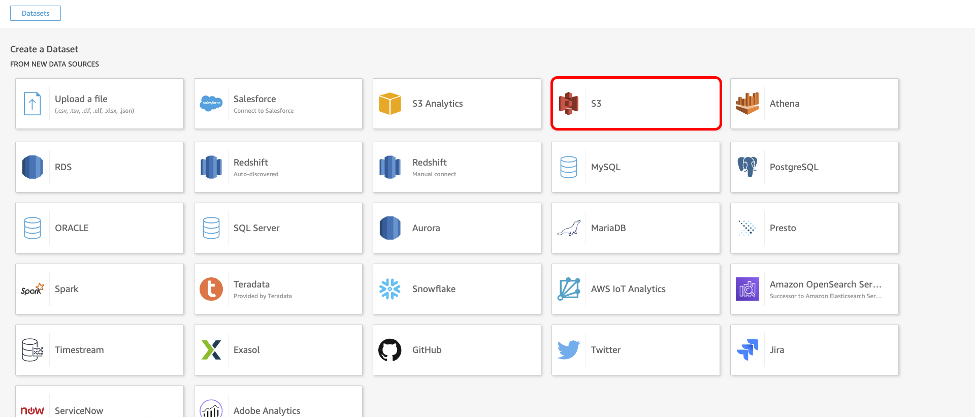Image resolution: width=977 pixels, height=418 pixels.
Task: Click the Timestream database icon
Action: pyautogui.click(x=32, y=350)
